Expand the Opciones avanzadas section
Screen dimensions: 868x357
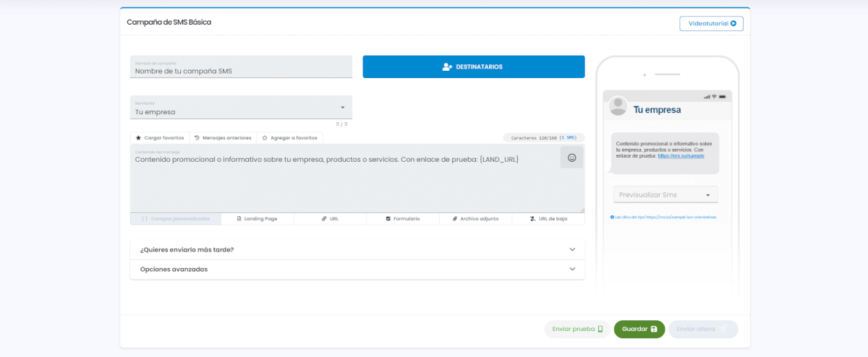coord(357,269)
